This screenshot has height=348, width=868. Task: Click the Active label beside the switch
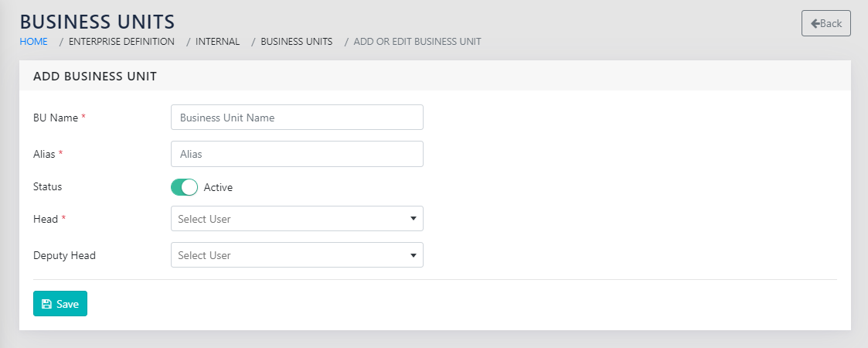click(218, 187)
